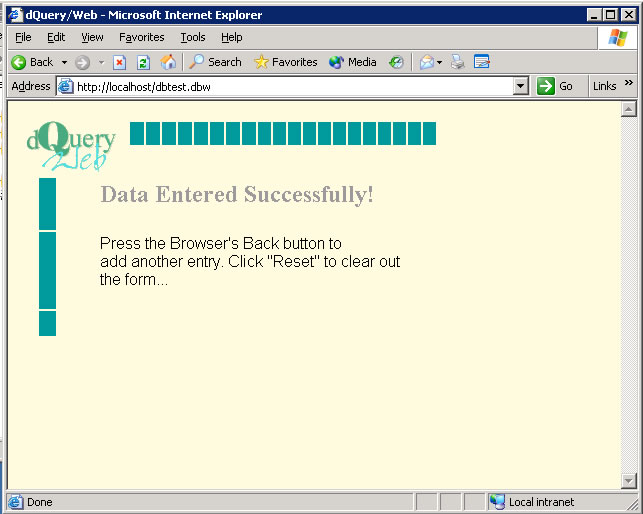Open the Tools menu
643x514 pixels.
(193, 37)
